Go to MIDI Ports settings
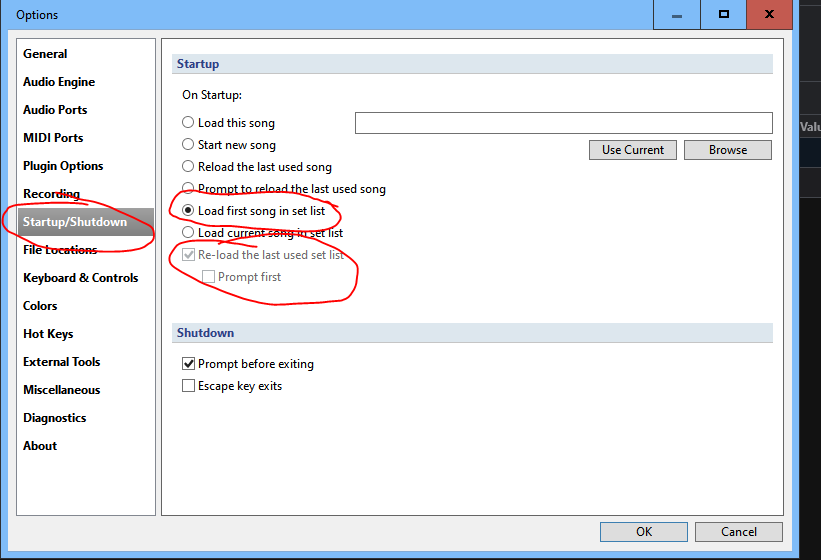Screen dimensions: 821x560 (53, 138)
